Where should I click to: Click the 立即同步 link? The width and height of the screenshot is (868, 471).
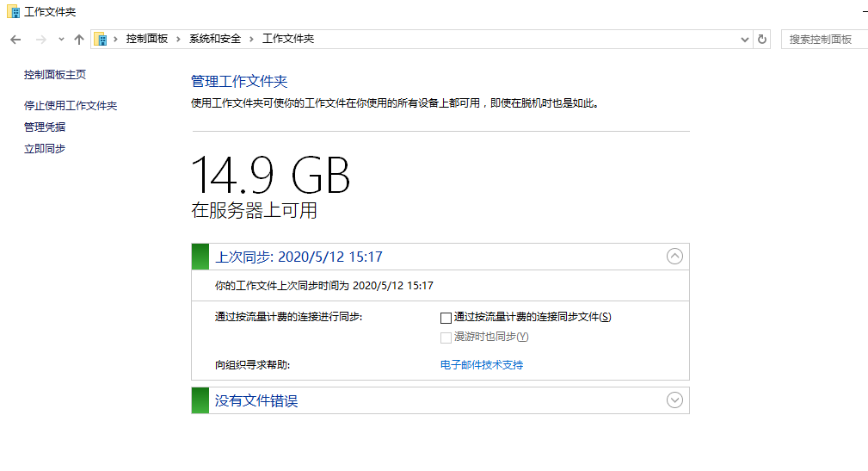click(45, 149)
